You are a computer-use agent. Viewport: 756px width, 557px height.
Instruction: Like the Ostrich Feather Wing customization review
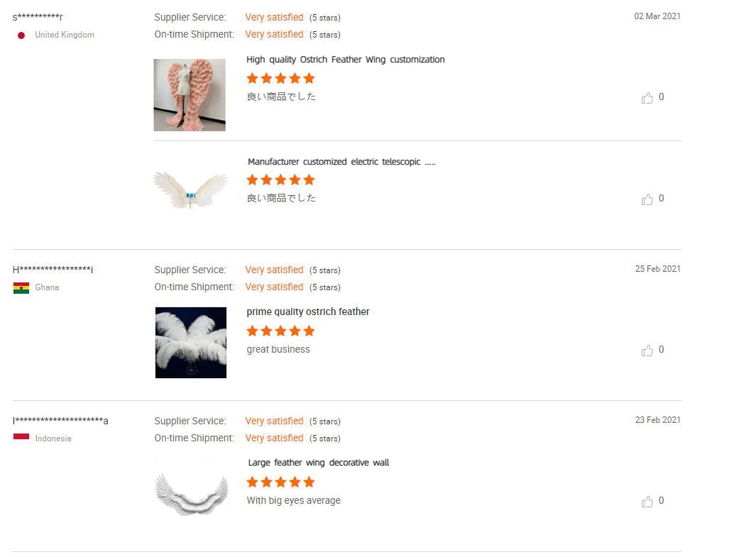pyautogui.click(x=647, y=98)
